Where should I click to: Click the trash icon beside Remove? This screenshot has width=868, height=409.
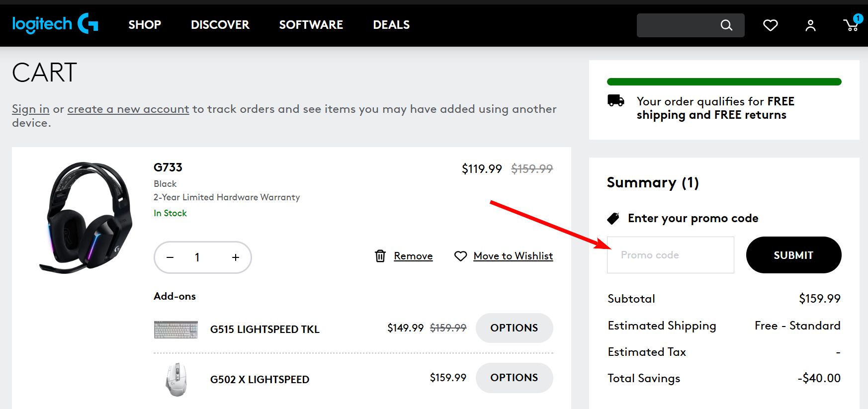point(380,256)
